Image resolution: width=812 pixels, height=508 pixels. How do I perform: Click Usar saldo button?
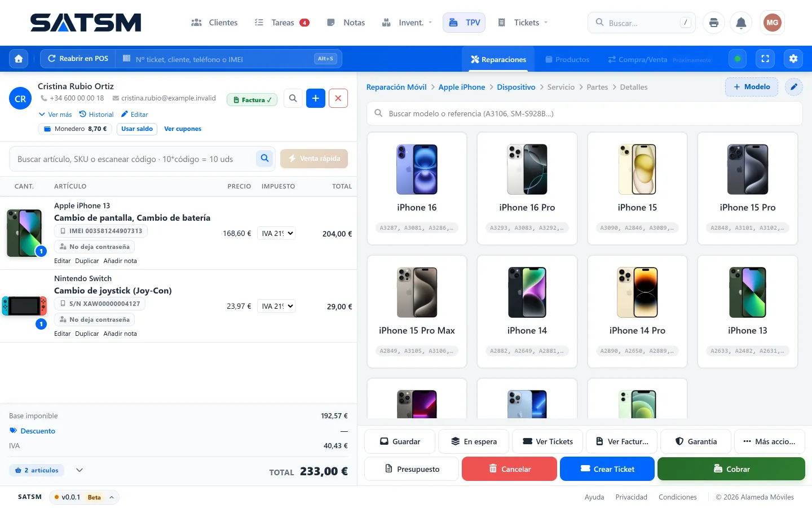point(137,129)
